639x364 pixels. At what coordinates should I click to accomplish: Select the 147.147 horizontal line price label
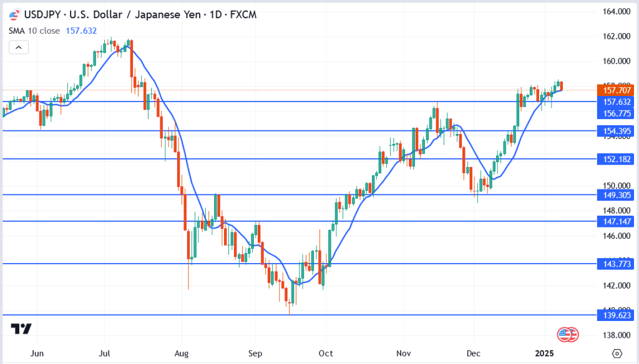click(615, 221)
